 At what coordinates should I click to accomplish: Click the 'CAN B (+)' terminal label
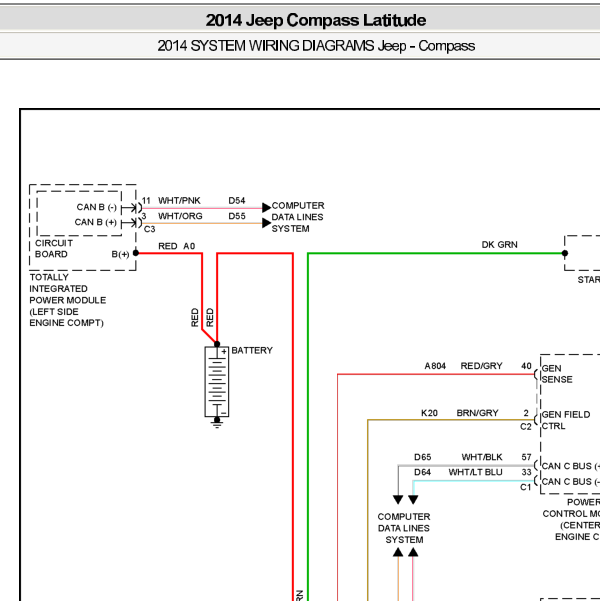(95, 222)
